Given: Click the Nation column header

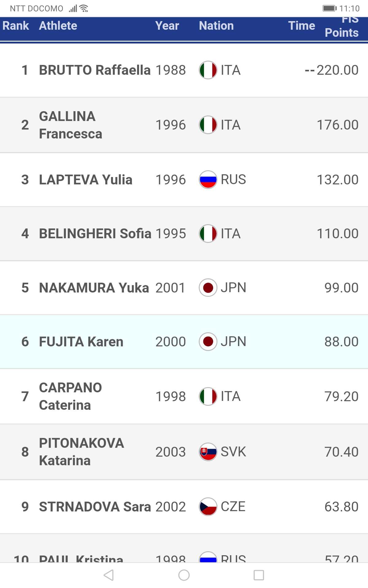Looking at the screenshot, I should (216, 26).
